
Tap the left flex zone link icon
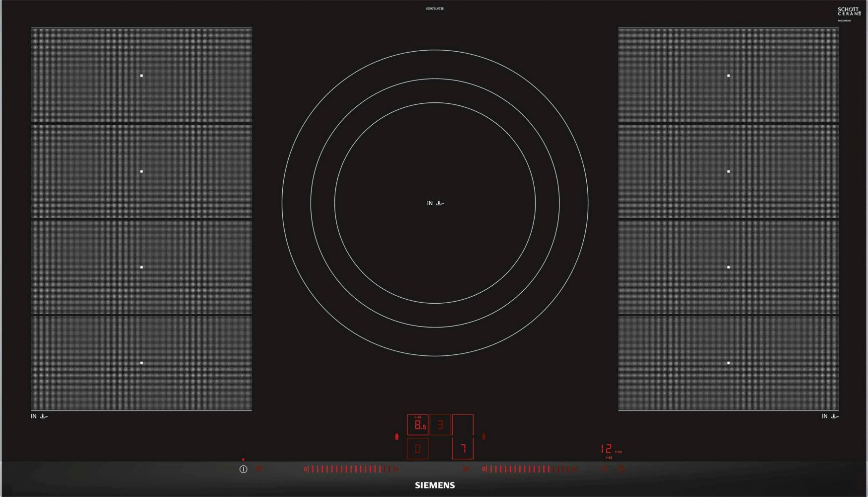(x=396, y=437)
